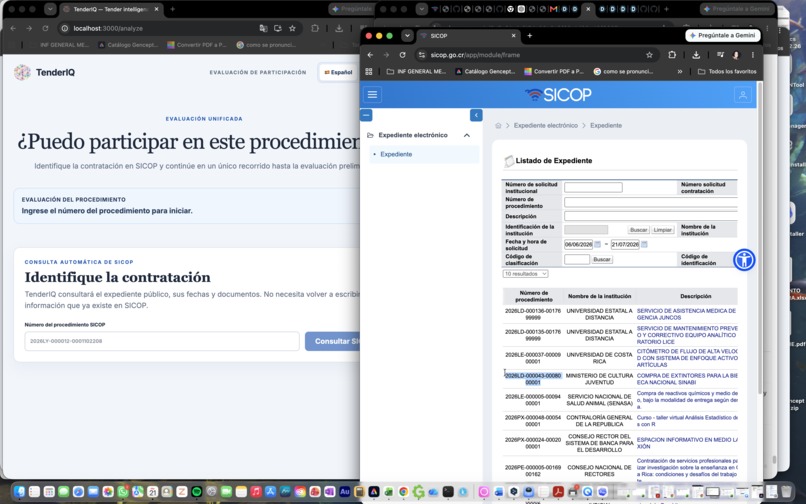Image resolution: width=806 pixels, height=504 pixels.
Task: Open Finder from the Dock
Action: click(x=19, y=492)
